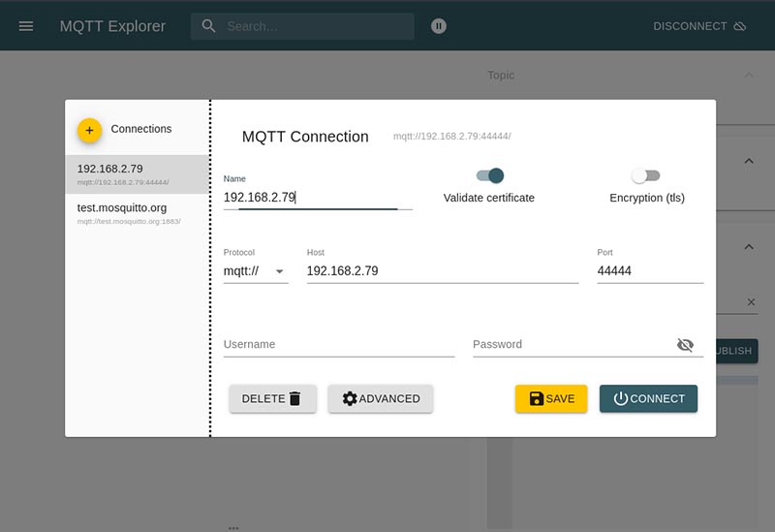Click the floppy disk Save icon
The image size is (775, 532).
pyautogui.click(x=537, y=398)
